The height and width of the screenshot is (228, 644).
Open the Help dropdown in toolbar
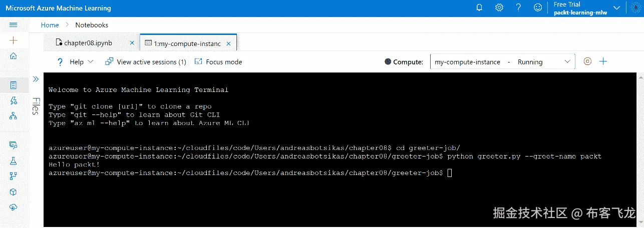click(x=75, y=62)
